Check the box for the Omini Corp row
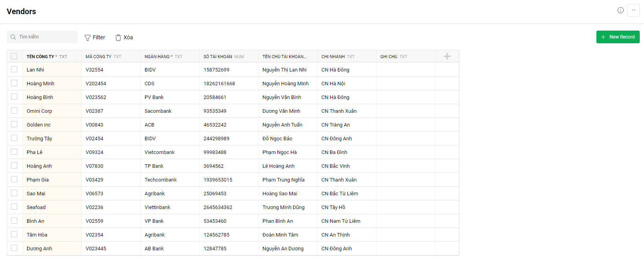The image size is (644, 266). pyautogui.click(x=14, y=110)
